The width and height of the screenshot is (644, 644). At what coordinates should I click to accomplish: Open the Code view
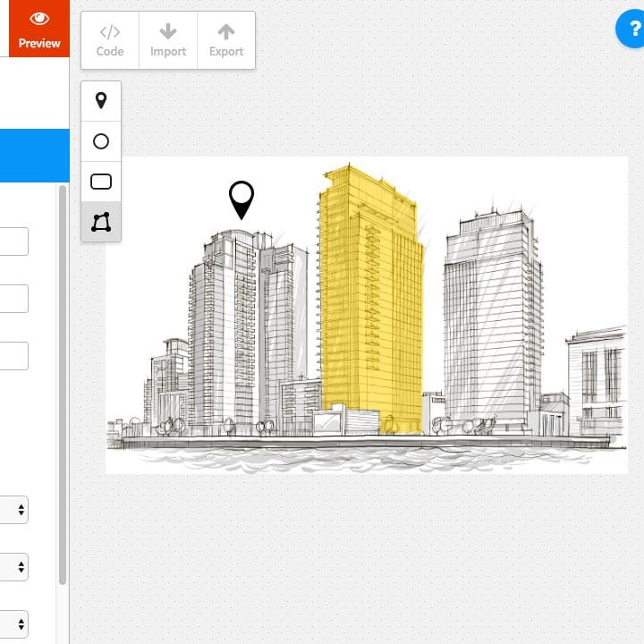point(110,40)
